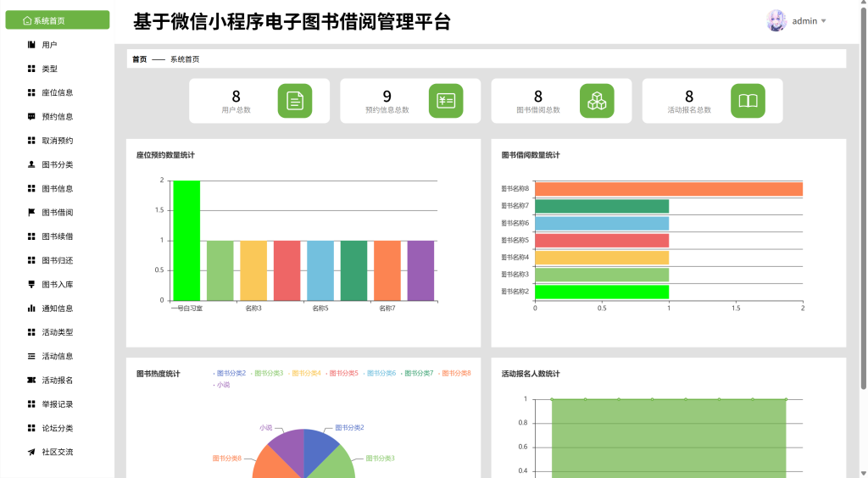Screen dimensions: 868x478
Task: Toggle 图书分类7 legend entry
Action: [x=417, y=374]
